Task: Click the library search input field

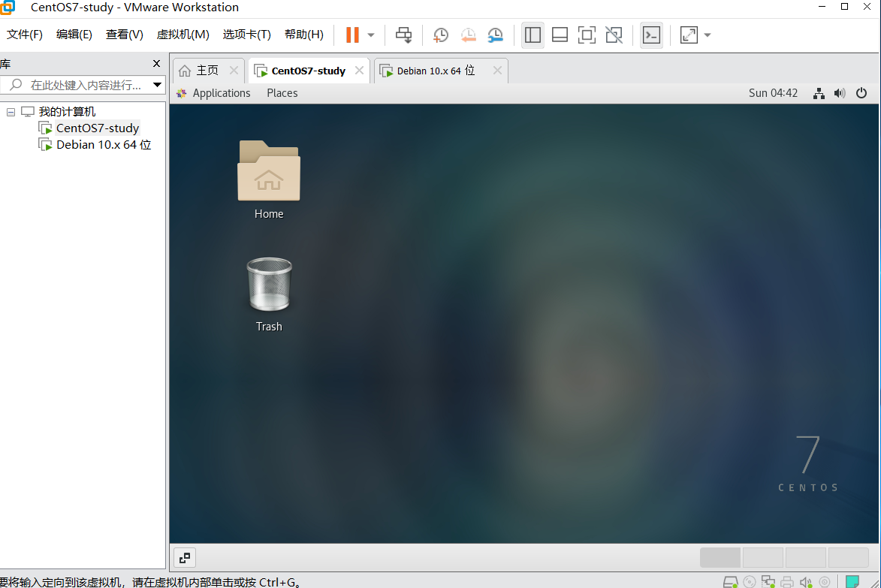Action: (85, 85)
